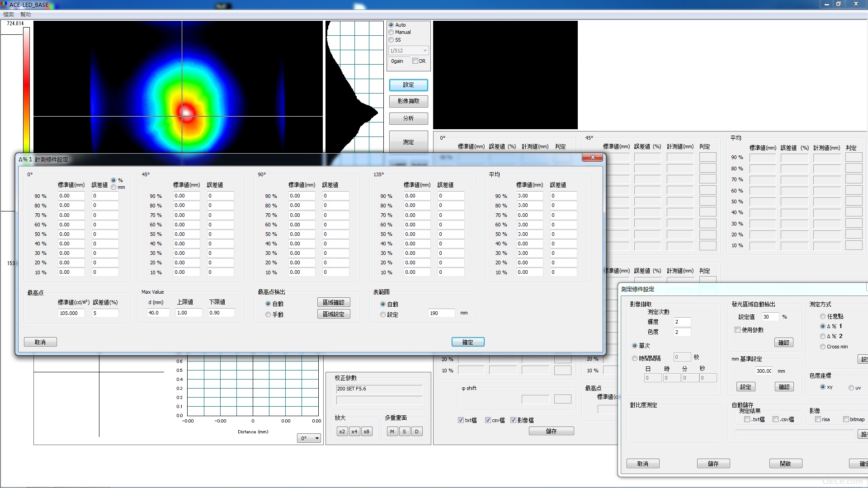The width and height of the screenshot is (868, 488).
Task: Click the 區域設定 button
Action: tap(334, 314)
